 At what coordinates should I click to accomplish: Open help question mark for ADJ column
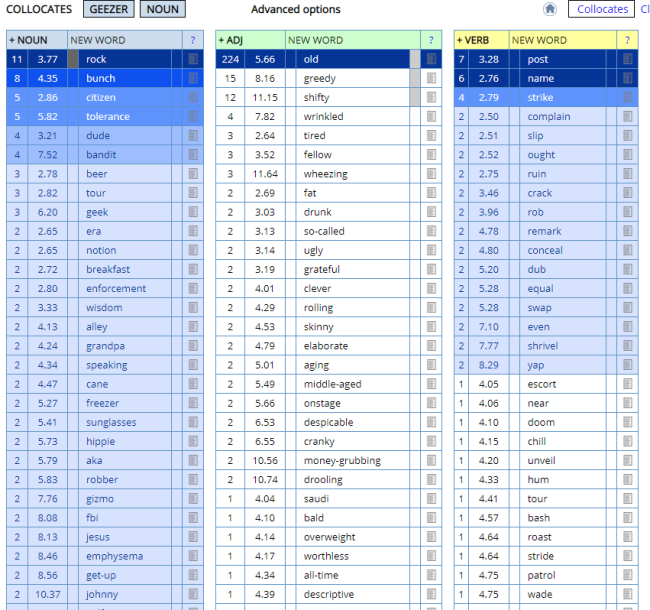click(431, 40)
